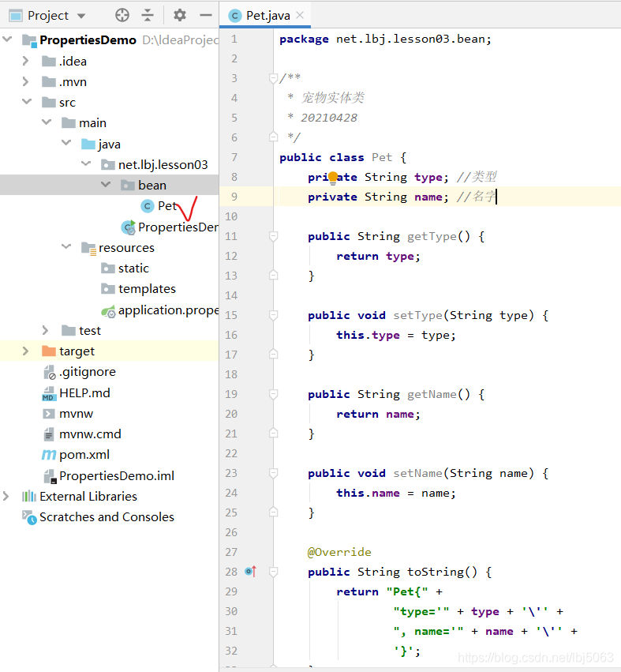The image size is (621, 672).
Task: Expand the target folder
Action: pos(26,351)
